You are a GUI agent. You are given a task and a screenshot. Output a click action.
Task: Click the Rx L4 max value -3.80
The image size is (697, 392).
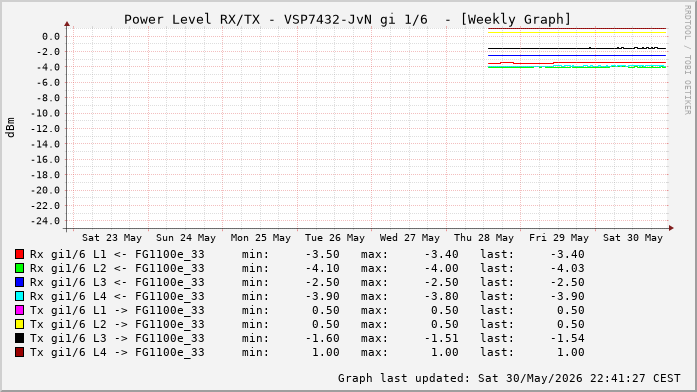[x=441, y=296]
